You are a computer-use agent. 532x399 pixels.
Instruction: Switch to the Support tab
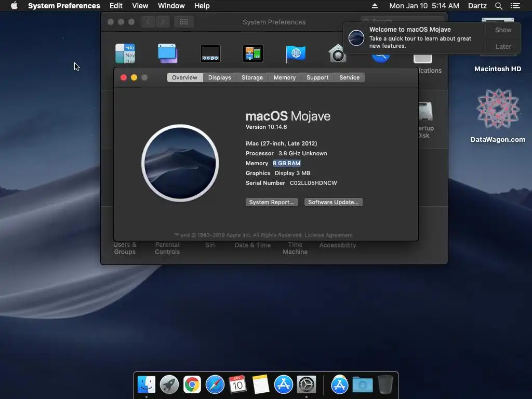coord(317,77)
